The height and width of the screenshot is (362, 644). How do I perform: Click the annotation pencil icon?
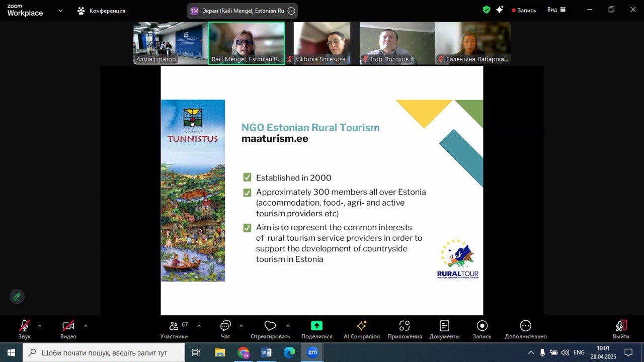coord(17,297)
